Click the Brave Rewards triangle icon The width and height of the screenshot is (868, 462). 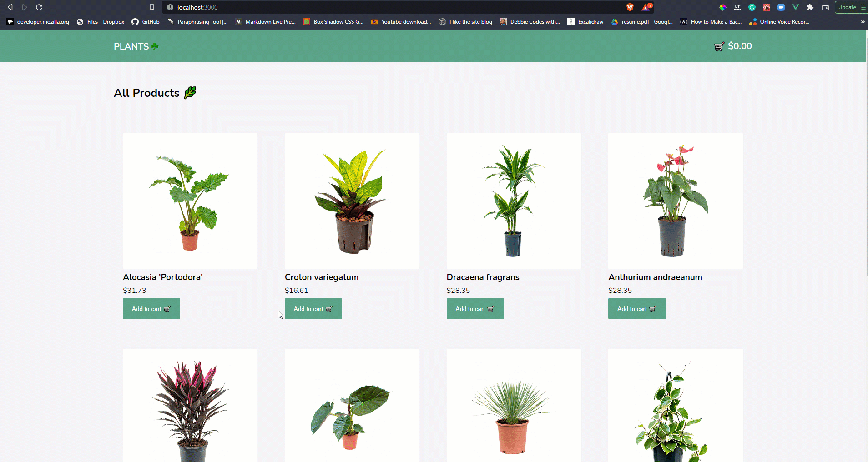tap(646, 7)
